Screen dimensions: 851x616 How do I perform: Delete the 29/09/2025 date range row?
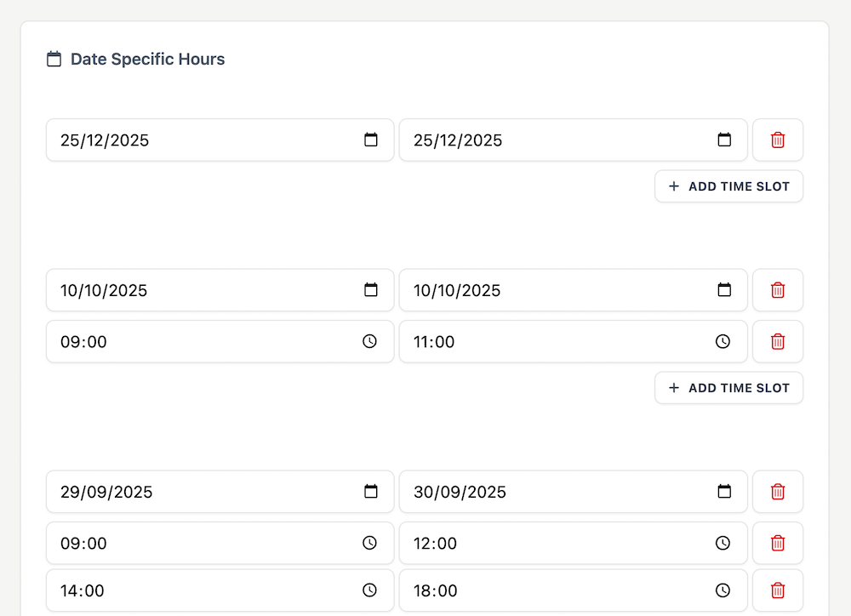point(777,492)
